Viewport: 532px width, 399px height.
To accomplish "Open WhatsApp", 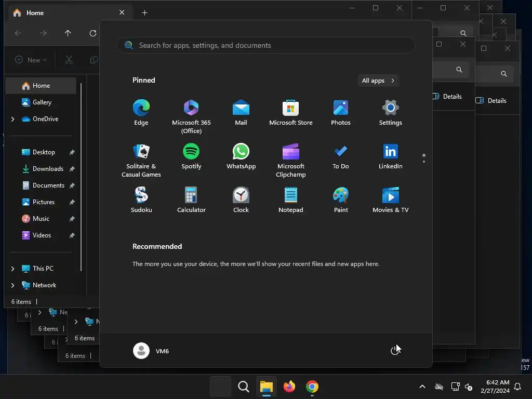I will (241, 156).
